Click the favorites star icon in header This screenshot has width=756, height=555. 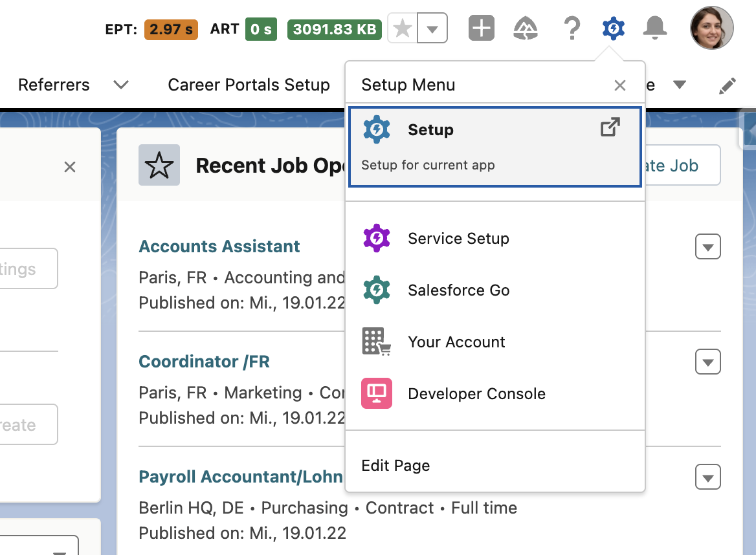403,28
